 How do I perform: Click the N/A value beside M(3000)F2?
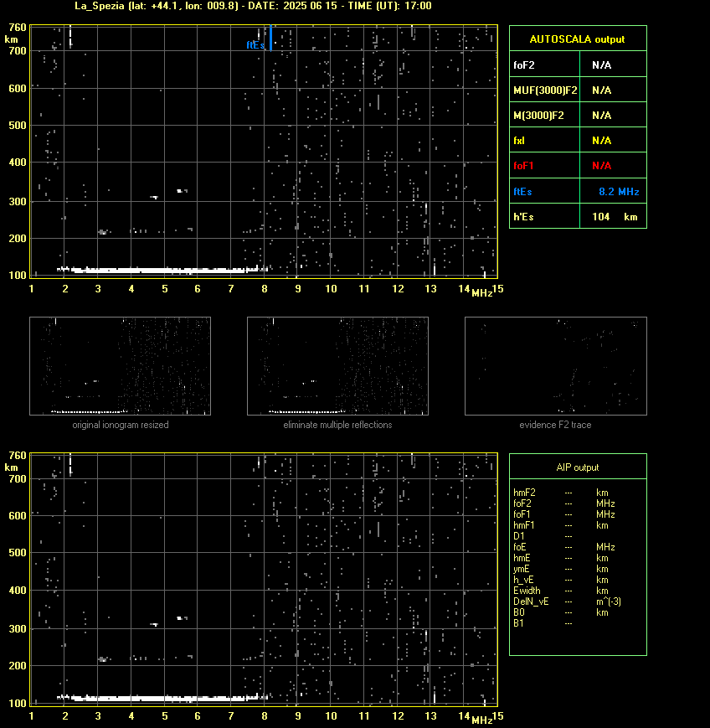pos(601,115)
